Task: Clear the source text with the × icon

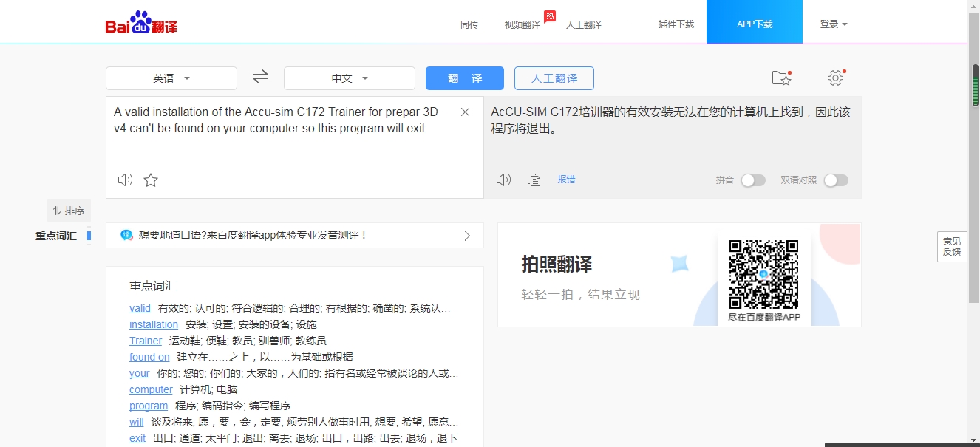Action: [465, 112]
